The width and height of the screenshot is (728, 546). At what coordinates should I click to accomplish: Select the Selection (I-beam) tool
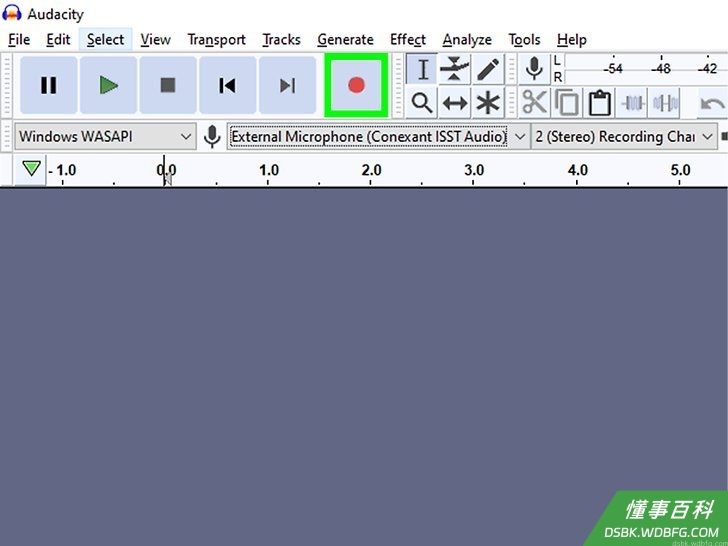click(422, 70)
